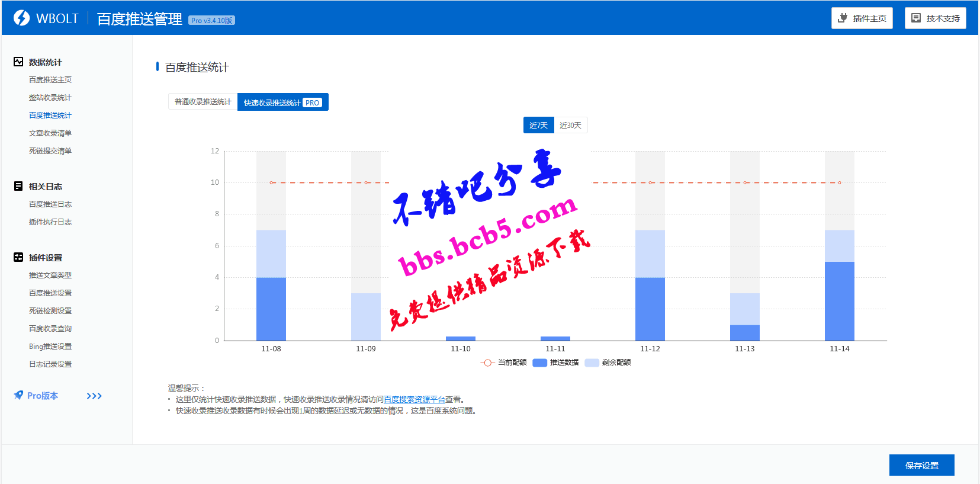This screenshot has width=980, height=484.
Task: Open 整站收录统计 in the sidebar
Action: (50, 97)
